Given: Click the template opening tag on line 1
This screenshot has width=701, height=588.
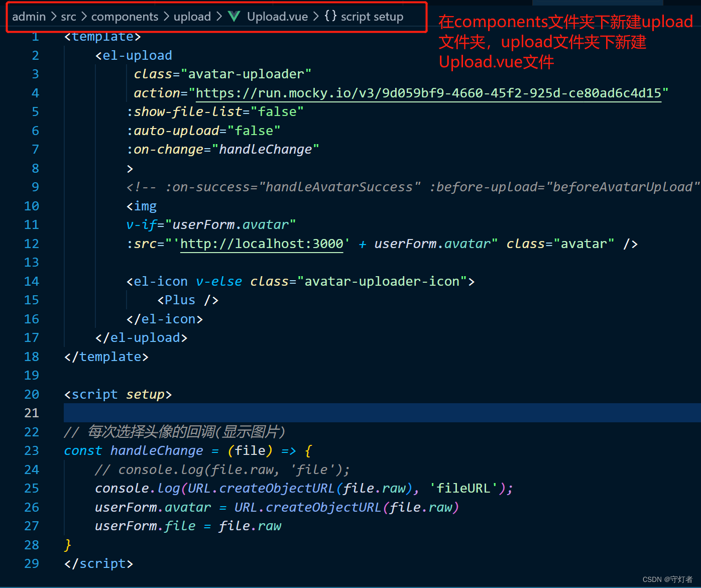Looking at the screenshot, I should tap(102, 37).
